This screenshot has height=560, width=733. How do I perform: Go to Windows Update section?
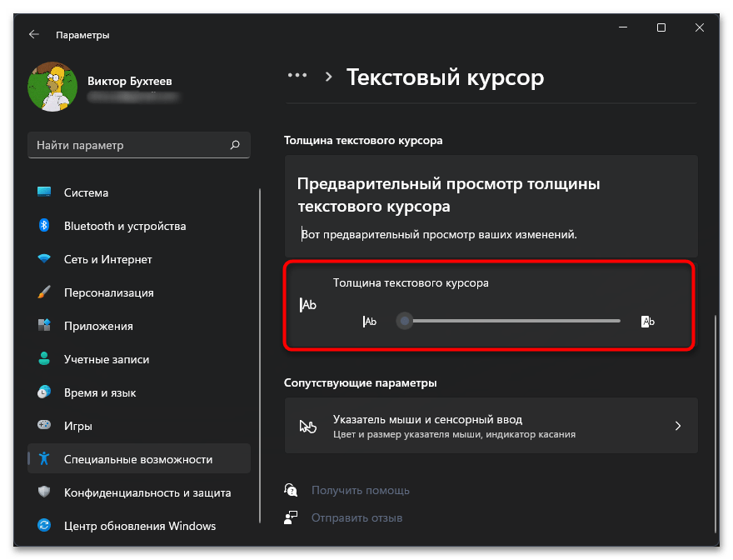pyautogui.click(x=139, y=526)
